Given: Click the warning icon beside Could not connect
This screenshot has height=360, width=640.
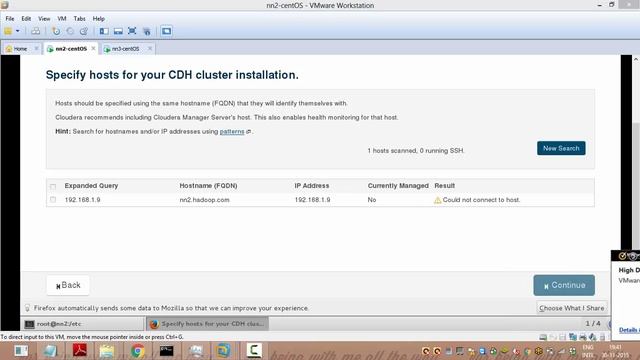Looking at the screenshot, I should pyautogui.click(x=438, y=200).
